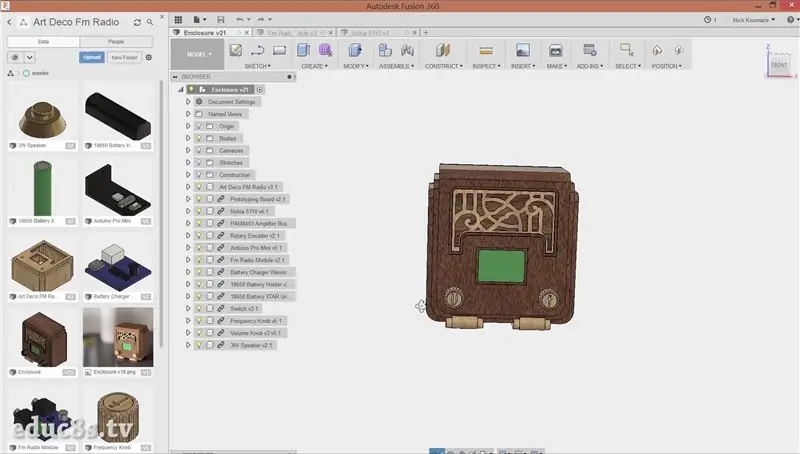Expand the Document Settings node

tap(188, 102)
